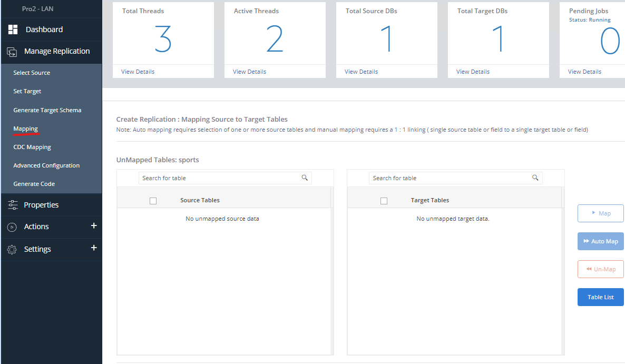Expand the Settings menu plus sign
The height and width of the screenshot is (364, 625).
pos(94,248)
